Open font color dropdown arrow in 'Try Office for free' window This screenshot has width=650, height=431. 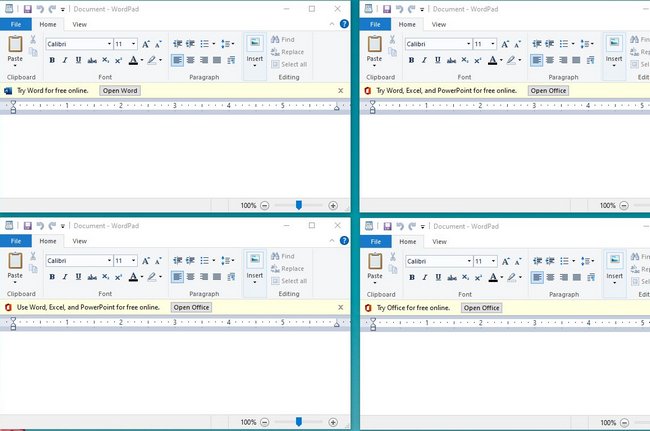(502, 277)
